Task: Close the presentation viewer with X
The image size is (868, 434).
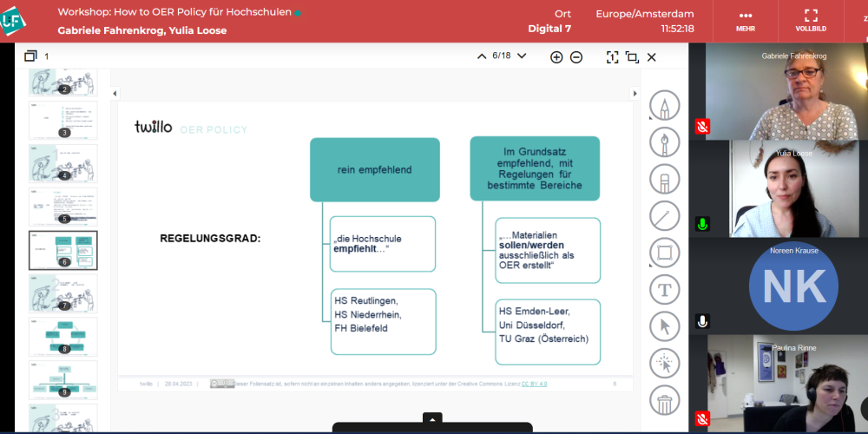Action: pos(652,57)
